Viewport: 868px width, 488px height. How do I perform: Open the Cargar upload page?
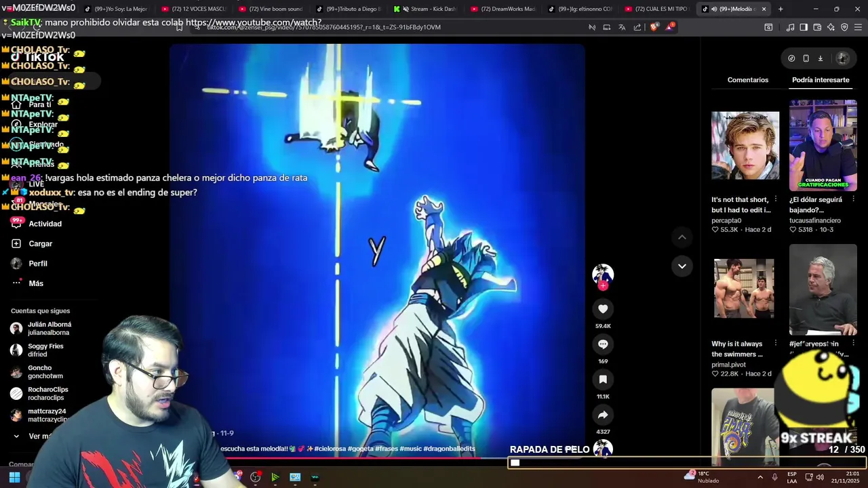41,243
